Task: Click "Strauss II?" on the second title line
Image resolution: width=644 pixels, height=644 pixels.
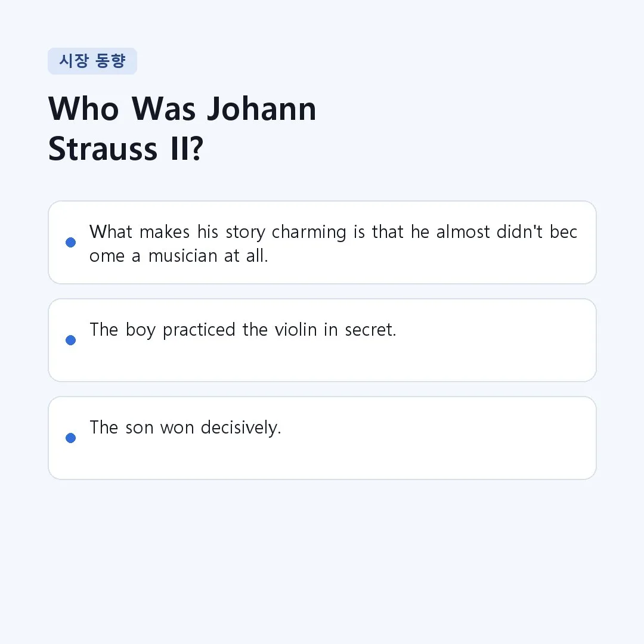Action: click(126, 148)
